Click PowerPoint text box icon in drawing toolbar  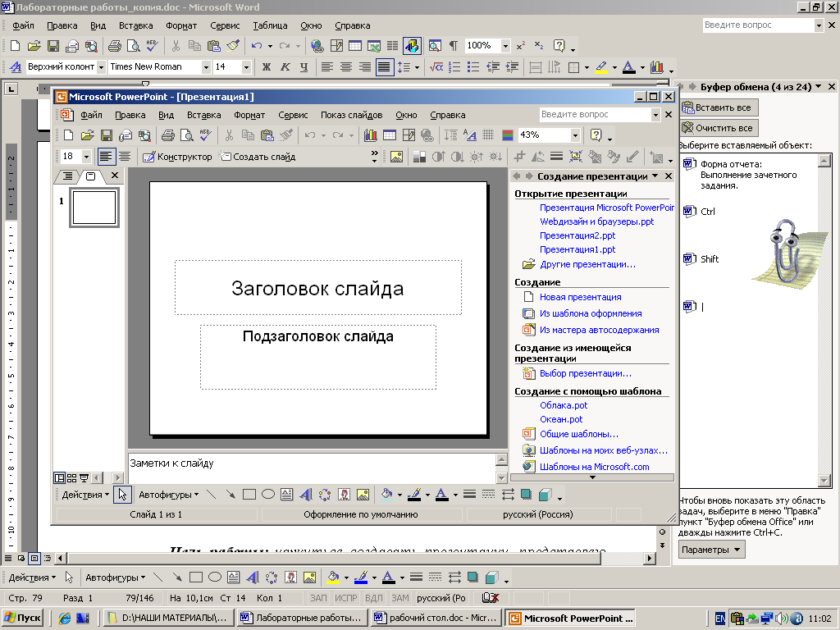click(x=286, y=495)
